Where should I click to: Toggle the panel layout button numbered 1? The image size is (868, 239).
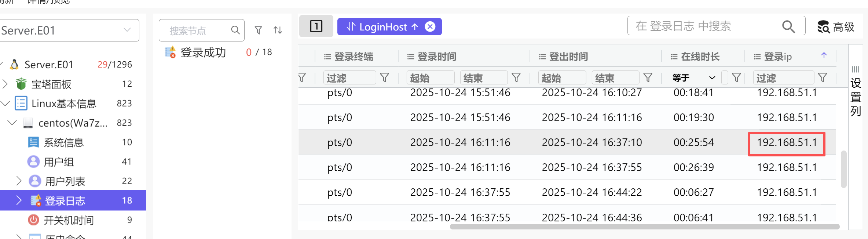(x=316, y=26)
